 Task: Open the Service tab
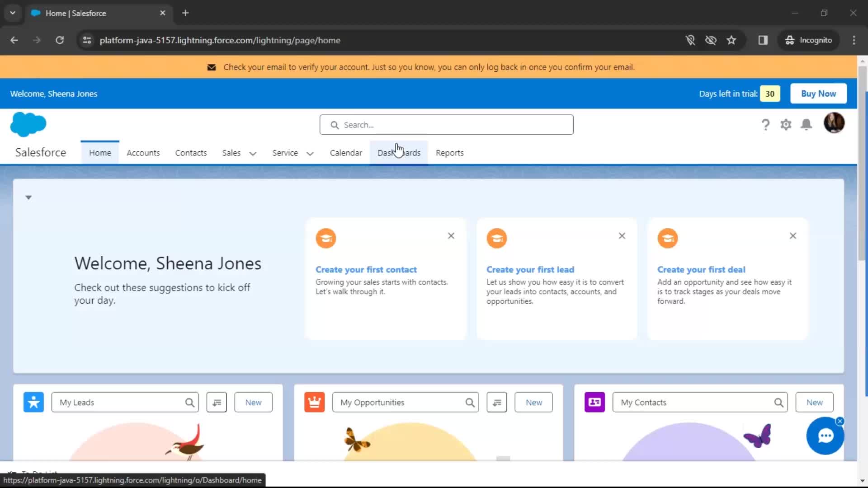(x=285, y=153)
